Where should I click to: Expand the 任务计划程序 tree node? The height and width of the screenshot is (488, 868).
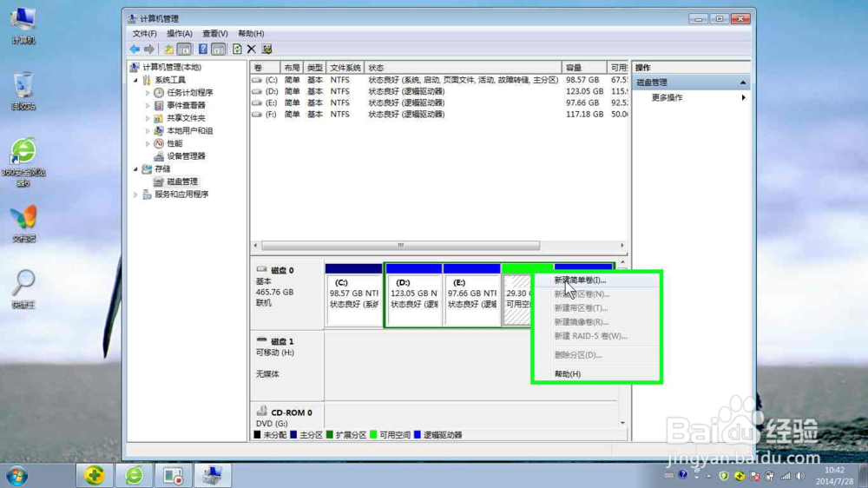(x=148, y=93)
